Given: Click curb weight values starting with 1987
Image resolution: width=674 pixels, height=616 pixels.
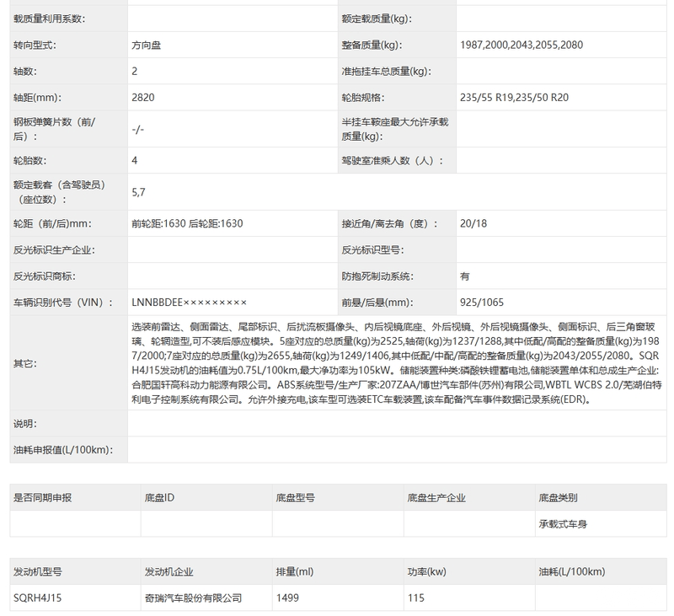Looking at the screenshot, I should coord(522,46).
